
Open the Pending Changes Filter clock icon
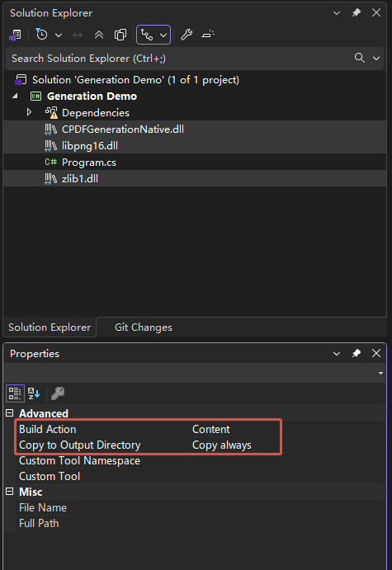point(42,35)
